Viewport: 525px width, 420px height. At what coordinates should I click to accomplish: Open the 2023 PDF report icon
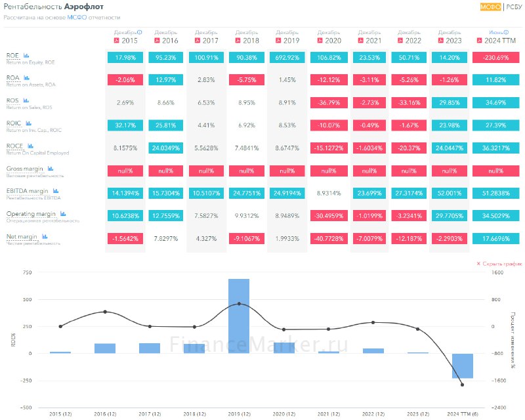(440, 41)
